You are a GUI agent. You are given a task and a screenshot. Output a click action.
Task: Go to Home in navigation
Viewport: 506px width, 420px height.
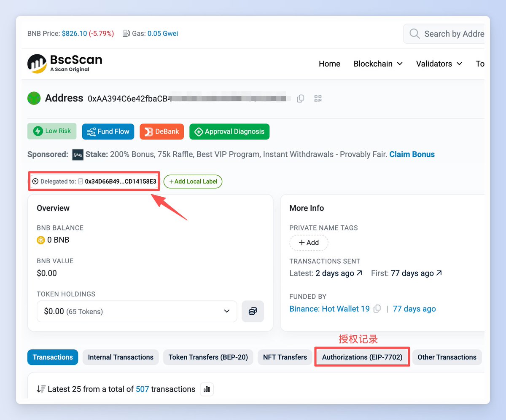point(329,64)
